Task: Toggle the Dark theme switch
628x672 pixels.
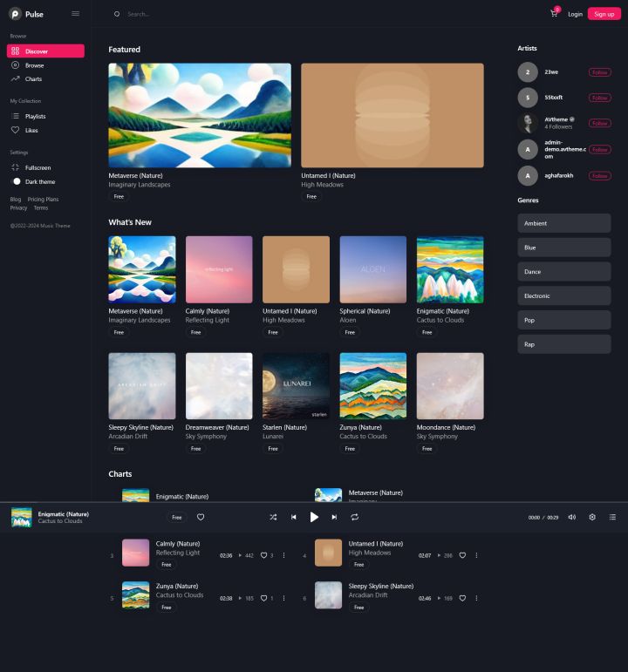Action: (x=16, y=181)
